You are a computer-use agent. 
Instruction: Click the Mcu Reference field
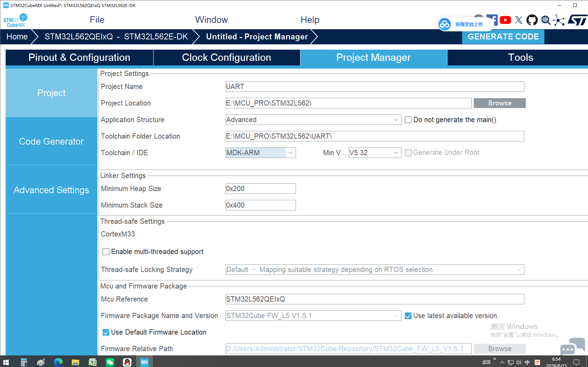375,299
